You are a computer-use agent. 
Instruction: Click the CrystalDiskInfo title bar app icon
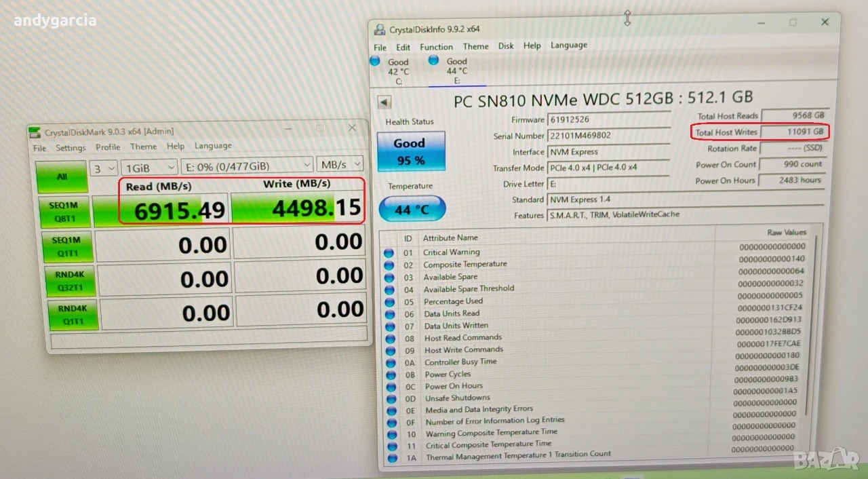380,29
